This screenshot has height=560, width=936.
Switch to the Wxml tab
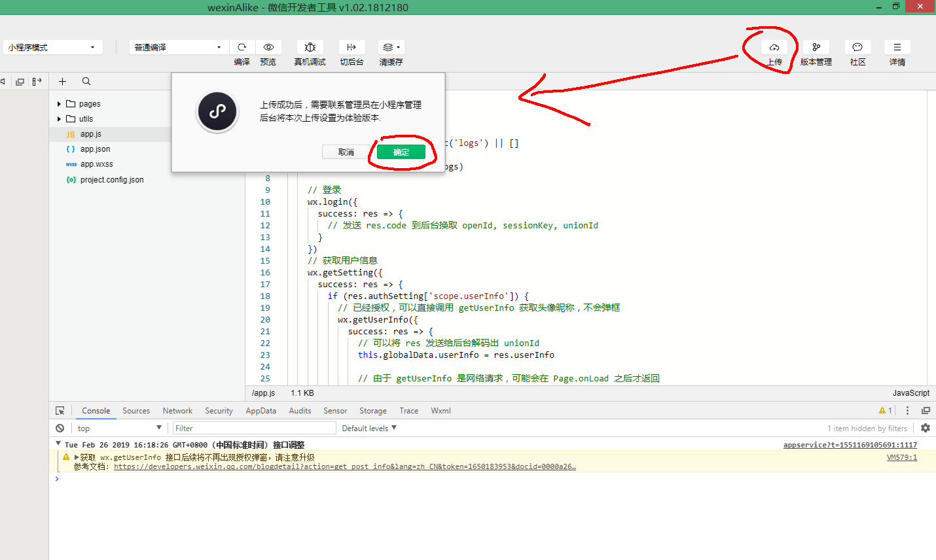[441, 411]
